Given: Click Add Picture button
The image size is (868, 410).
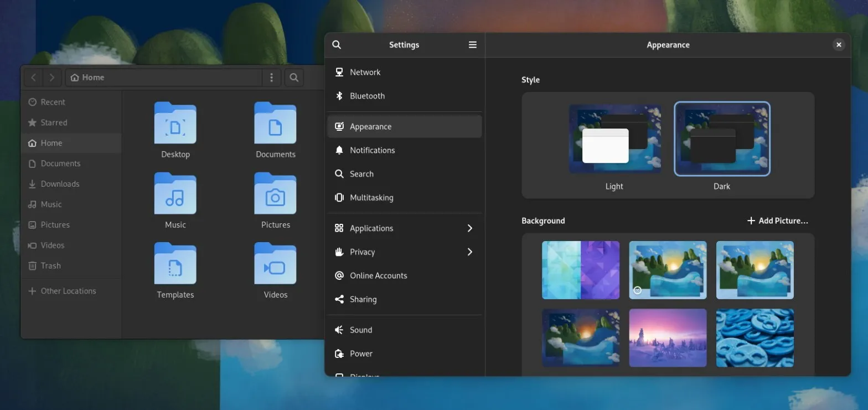Looking at the screenshot, I should click(777, 221).
